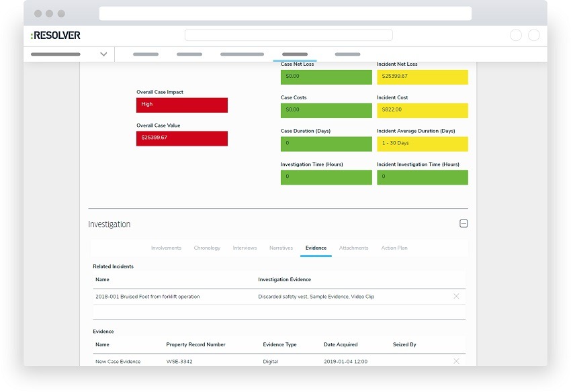Open the 2018-001 Bruised Foot incident

[147, 296]
